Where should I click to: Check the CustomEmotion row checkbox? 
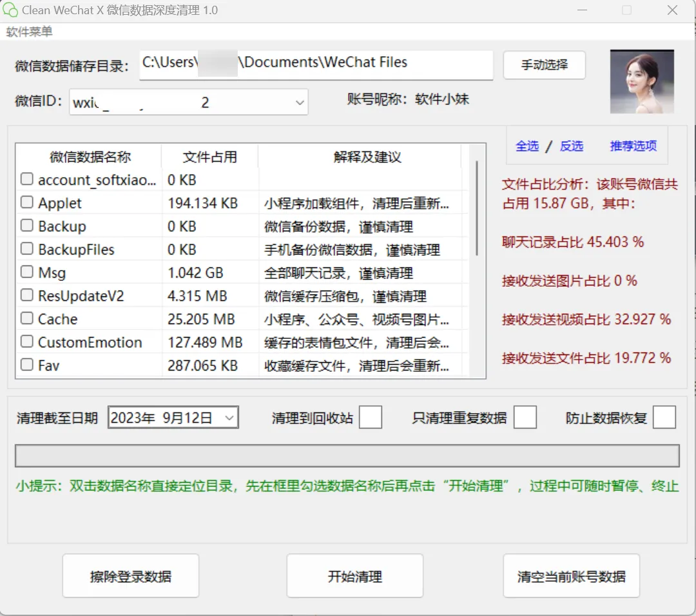27,341
